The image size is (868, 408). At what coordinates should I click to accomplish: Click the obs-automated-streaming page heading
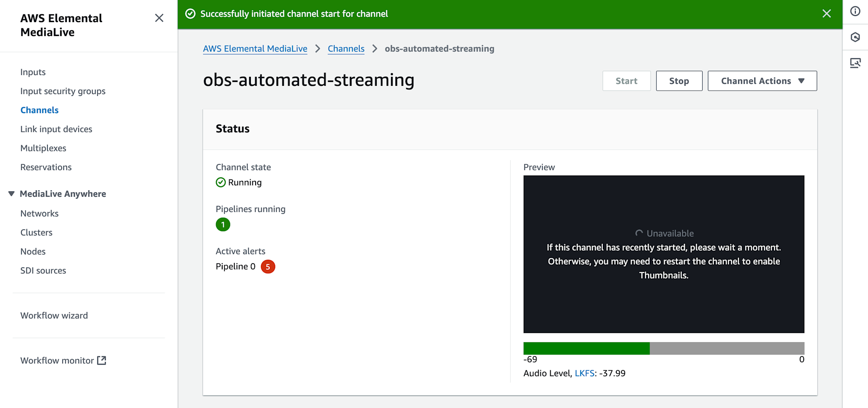tap(309, 80)
